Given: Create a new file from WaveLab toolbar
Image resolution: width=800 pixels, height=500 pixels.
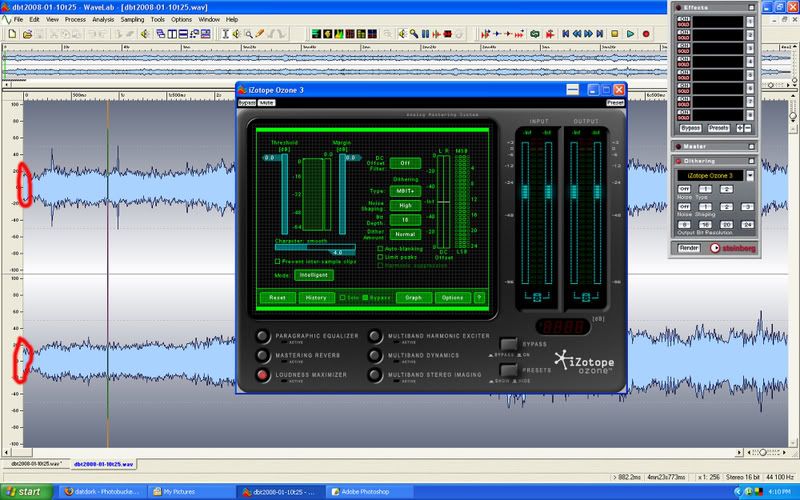Looking at the screenshot, I should [x=12, y=34].
